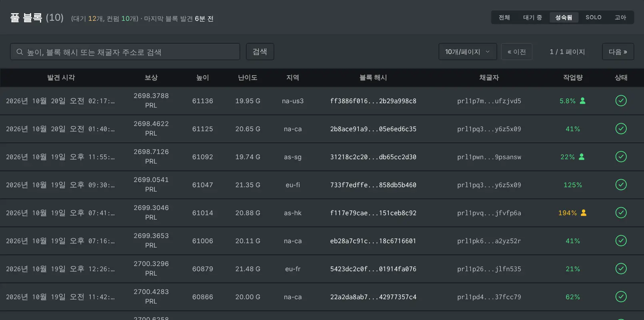Show the SOLO blocks tab
Image resolution: width=644 pixels, height=320 pixels.
tap(594, 18)
